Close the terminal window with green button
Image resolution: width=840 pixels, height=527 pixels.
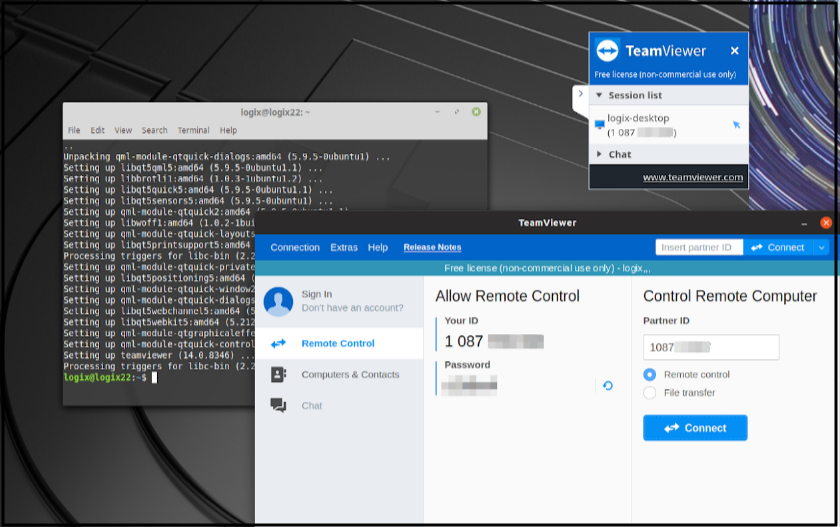pos(476,112)
